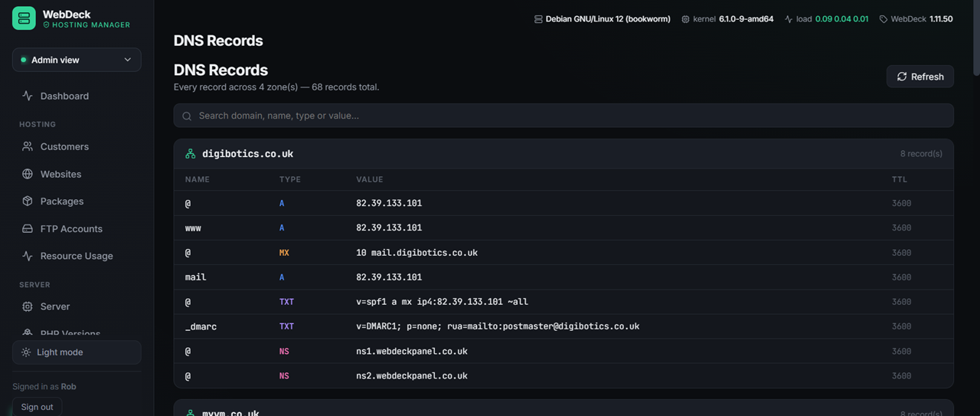Viewport: 980px width, 416px height.
Task: Click the load values 0.09 0.04 0.01
Action: click(x=841, y=19)
